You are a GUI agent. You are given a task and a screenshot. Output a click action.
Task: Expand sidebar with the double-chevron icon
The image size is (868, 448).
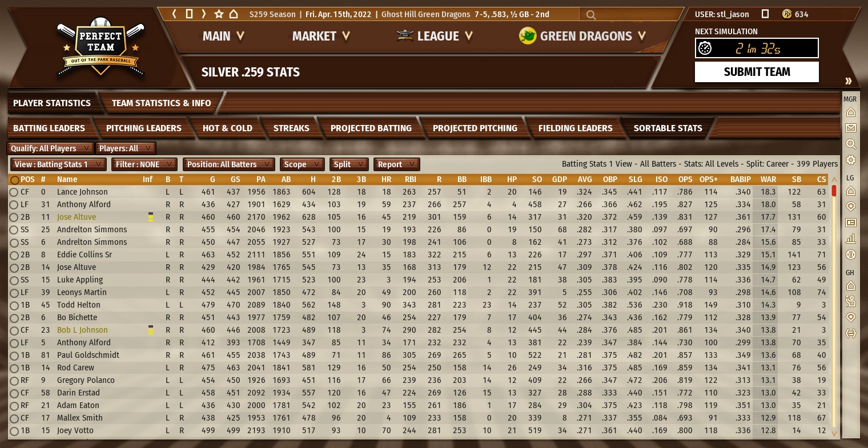(x=849, y=81)
